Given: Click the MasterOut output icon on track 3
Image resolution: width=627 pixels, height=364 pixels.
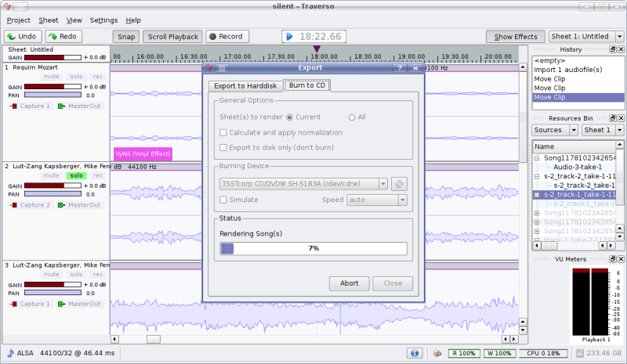Looking at the screenshot, I should click(x=61, y=304).
